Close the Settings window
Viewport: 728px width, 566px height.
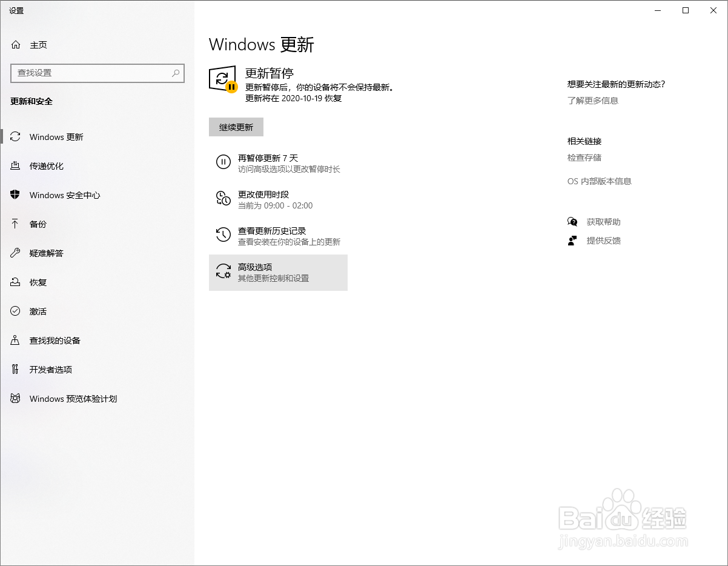(x=713, y=10)
